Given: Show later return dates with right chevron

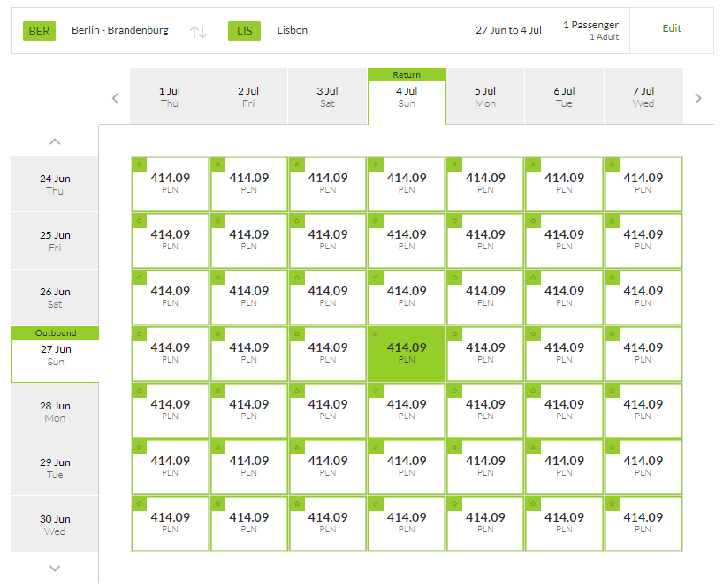Looking at the screenshot, I should tap(698, 98).
